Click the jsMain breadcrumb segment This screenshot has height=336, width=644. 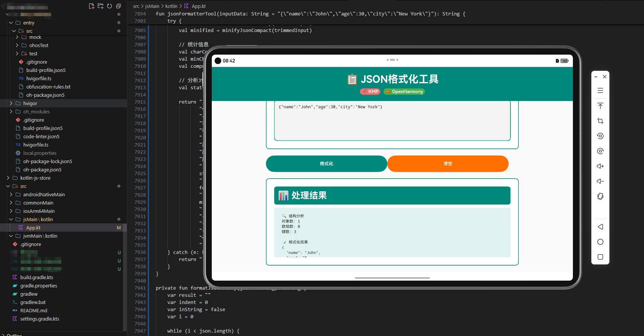click(152, 6)
